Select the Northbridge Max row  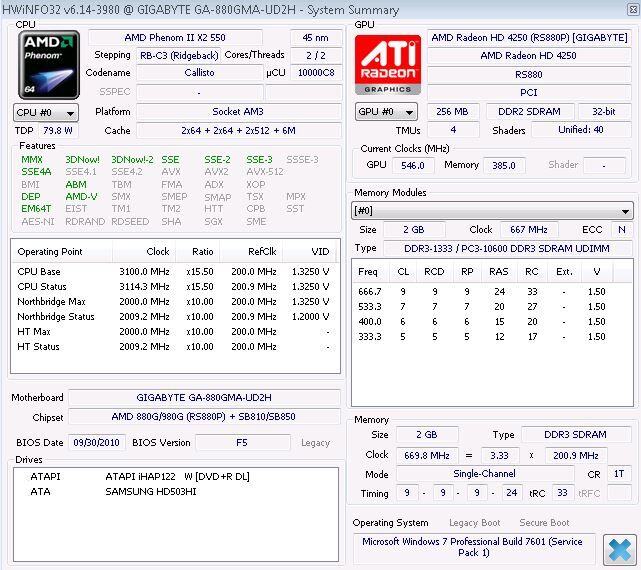pos(173,302)
